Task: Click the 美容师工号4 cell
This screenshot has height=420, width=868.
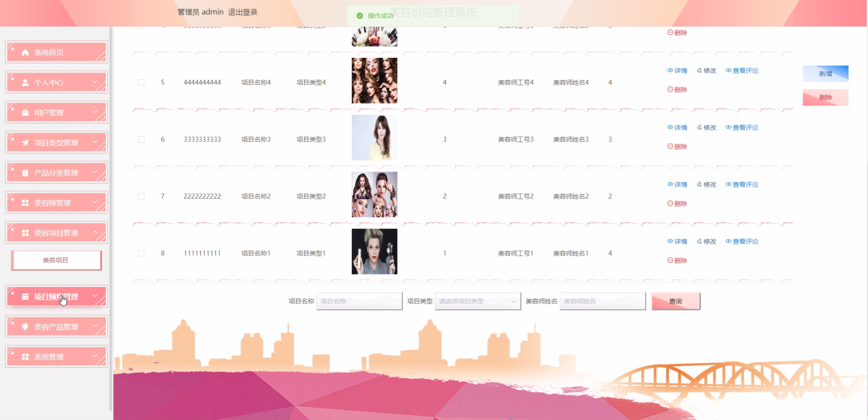Action: point(516,83)
